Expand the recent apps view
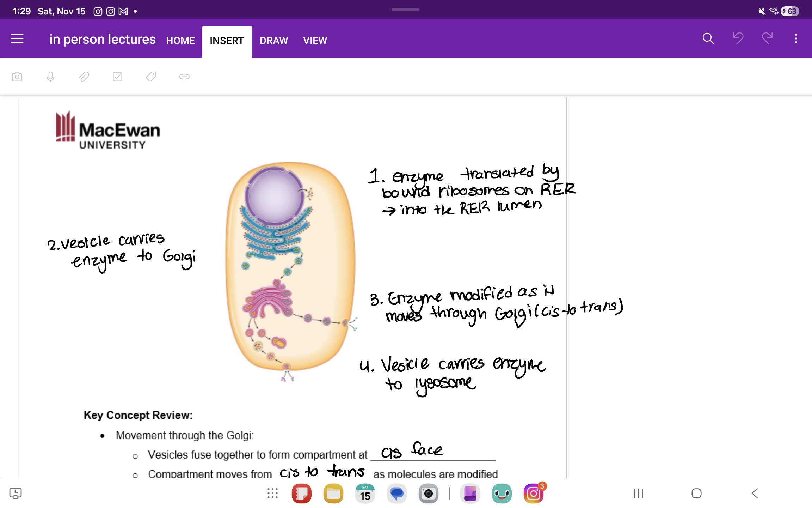812x508 pixels. coord(638,493)
